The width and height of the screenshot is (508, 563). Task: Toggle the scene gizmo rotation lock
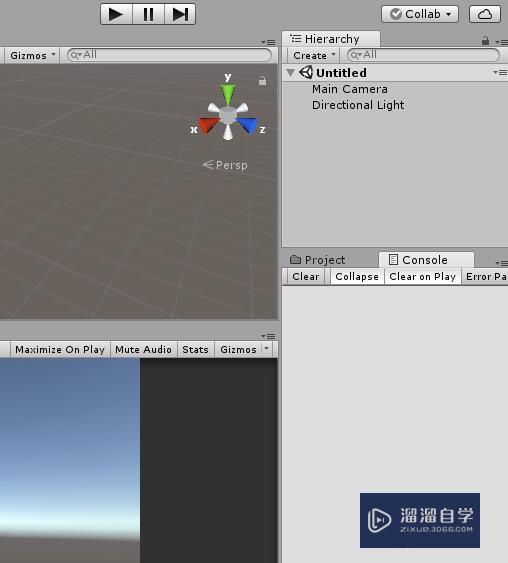coord(262,81)
